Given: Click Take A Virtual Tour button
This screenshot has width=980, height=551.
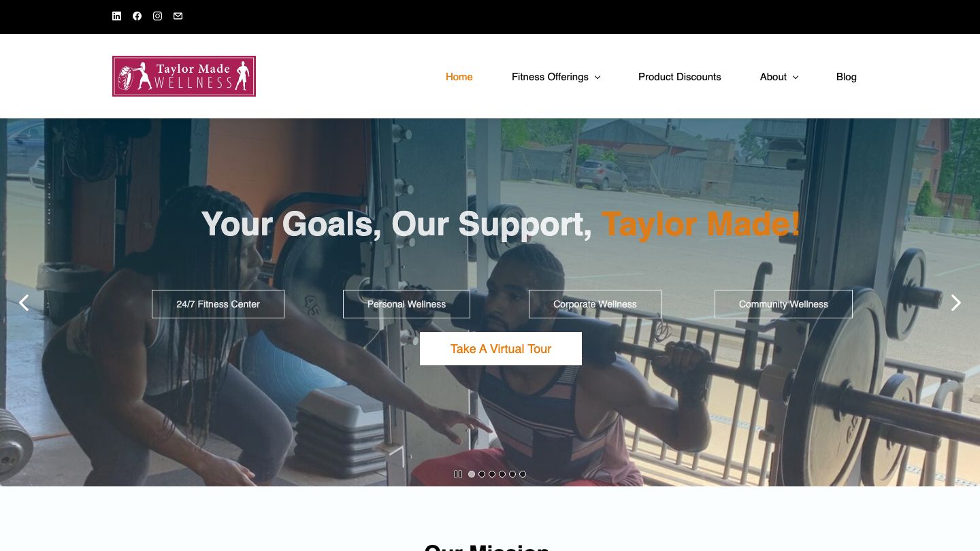Looking at the screenshot, I should click(x=501, y=348).
